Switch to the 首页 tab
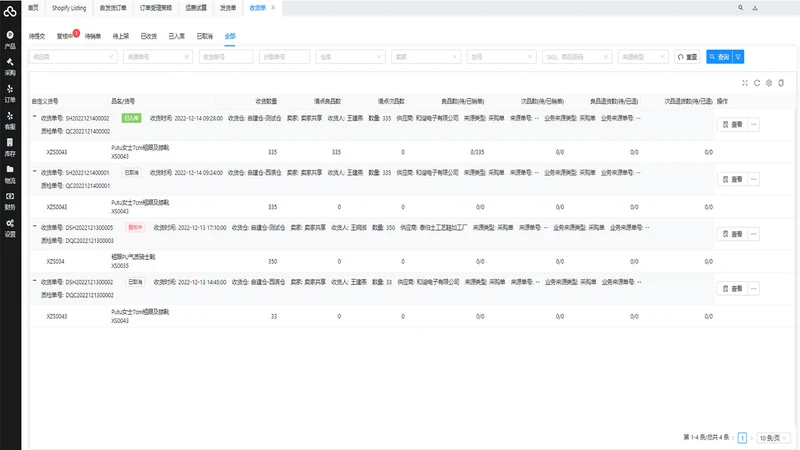Screen dimensions: 800x450 coord(33,8)
